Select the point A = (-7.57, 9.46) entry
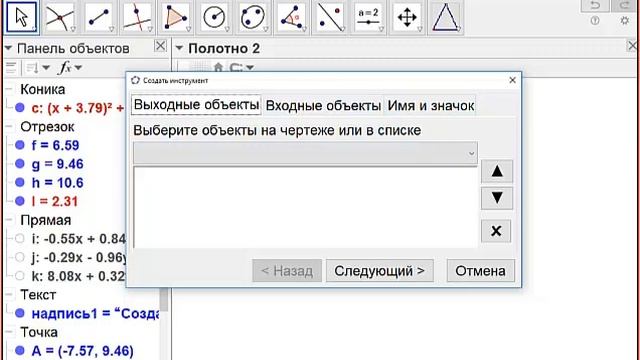The image size is (640, 360). [82, 351]
